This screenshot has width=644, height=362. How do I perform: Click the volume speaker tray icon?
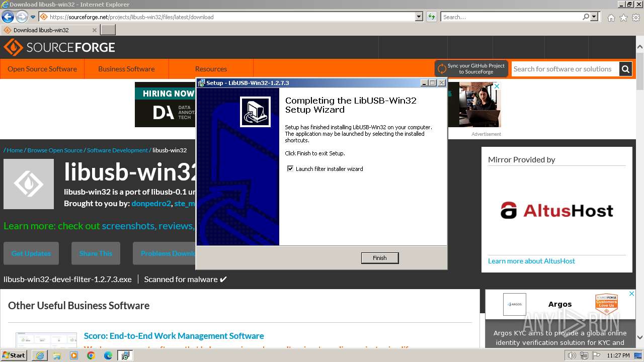click(x=572, y=355)
